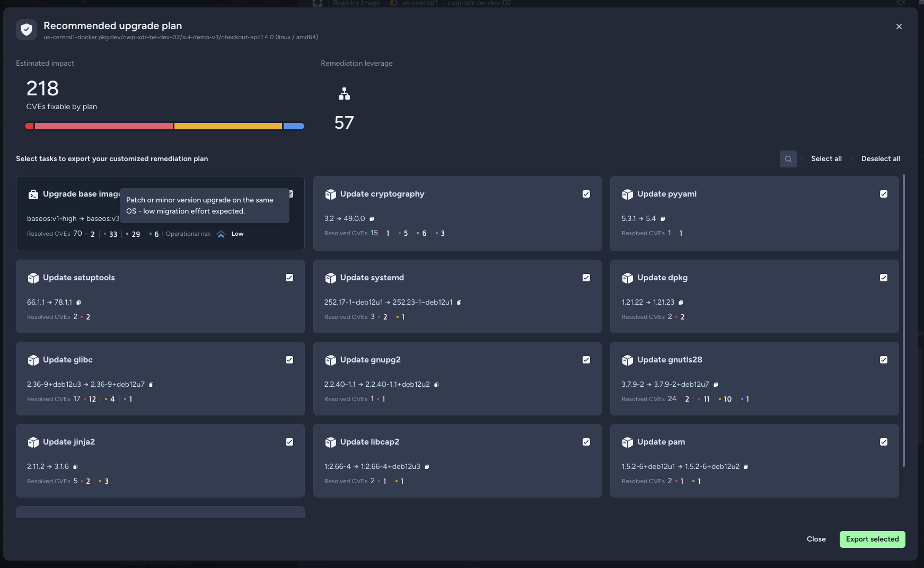Click Deselect all tasks
This screenshot has width=924, height=568.
(x=881, y=159)
